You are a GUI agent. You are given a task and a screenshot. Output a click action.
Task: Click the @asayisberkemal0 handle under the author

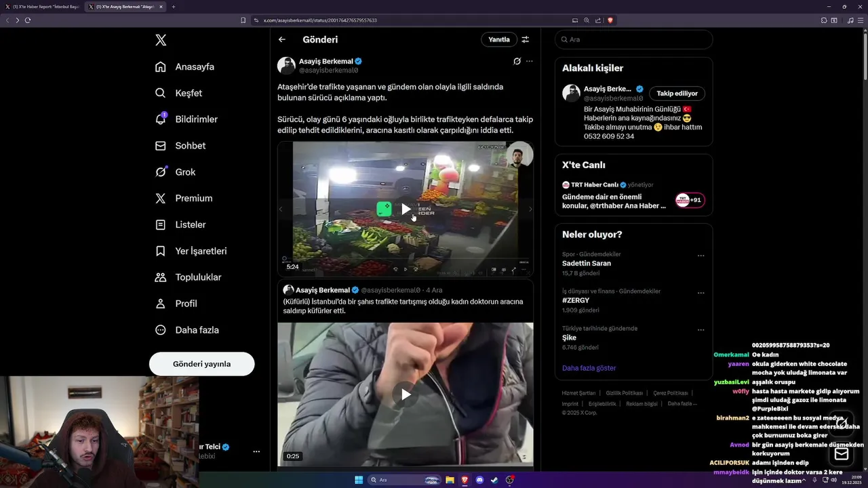(x=329, y=70)
